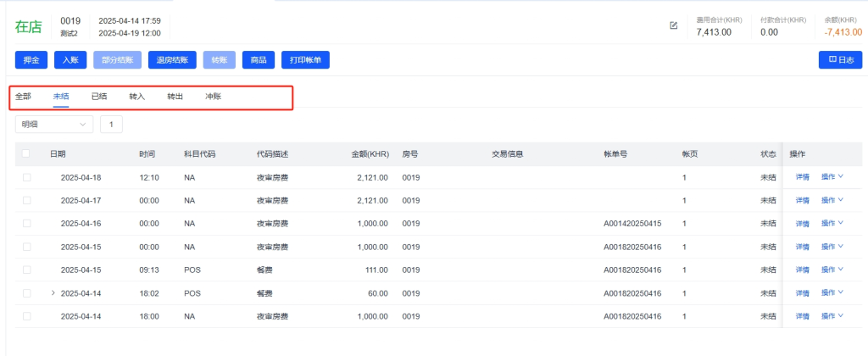This screenshot has height=356, width=868.
Task: Select checkbox for 2025-04-16 row
Action: point(26,224)
